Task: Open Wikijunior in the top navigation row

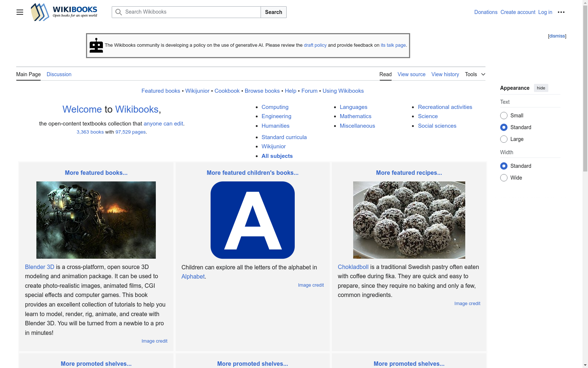Action: pyautogui.click(x=197, y=91)
